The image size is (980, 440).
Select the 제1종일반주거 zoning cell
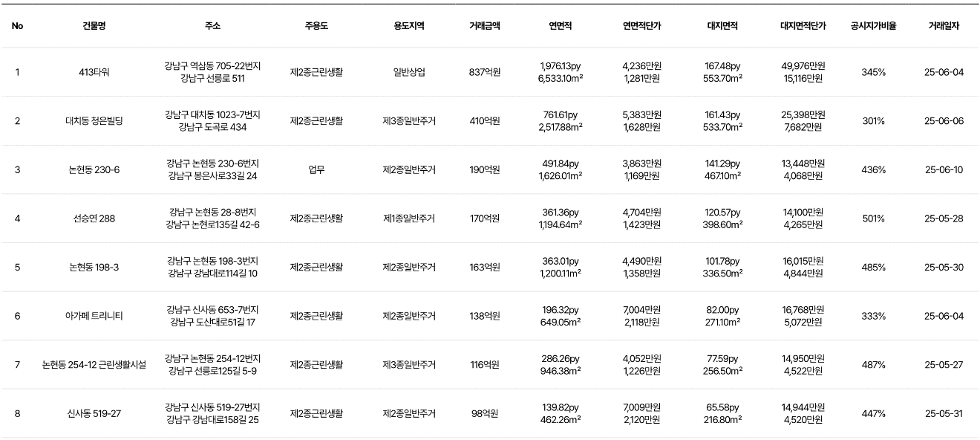click(409, 219)
